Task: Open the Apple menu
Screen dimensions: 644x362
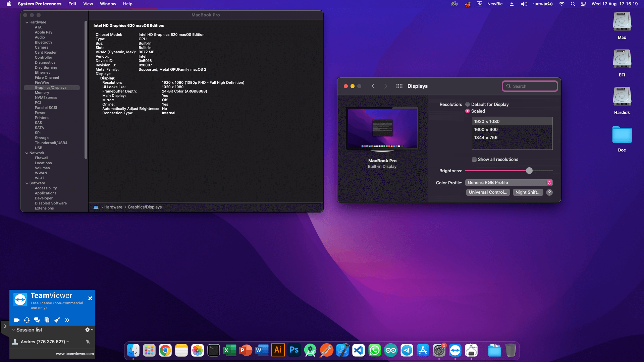Action: point(9,4)
